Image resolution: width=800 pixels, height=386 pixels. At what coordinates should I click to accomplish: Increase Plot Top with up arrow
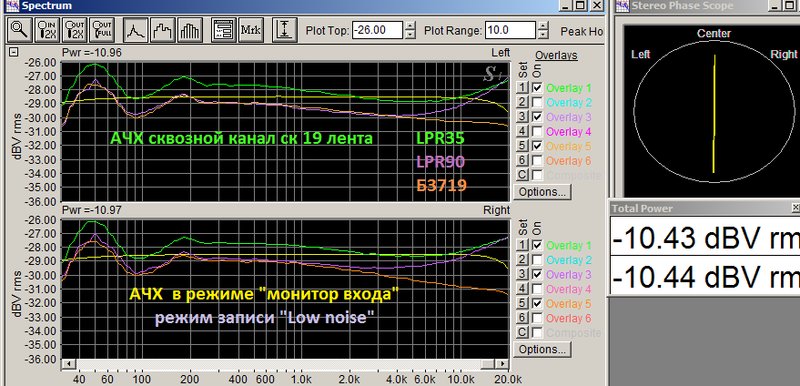pyautogui.click(x=410, y=25)
